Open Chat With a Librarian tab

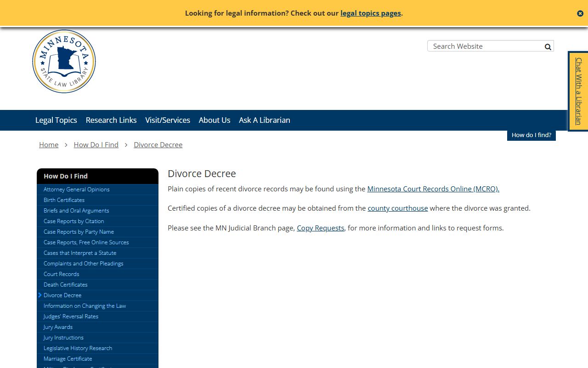[x=578, y=91]
